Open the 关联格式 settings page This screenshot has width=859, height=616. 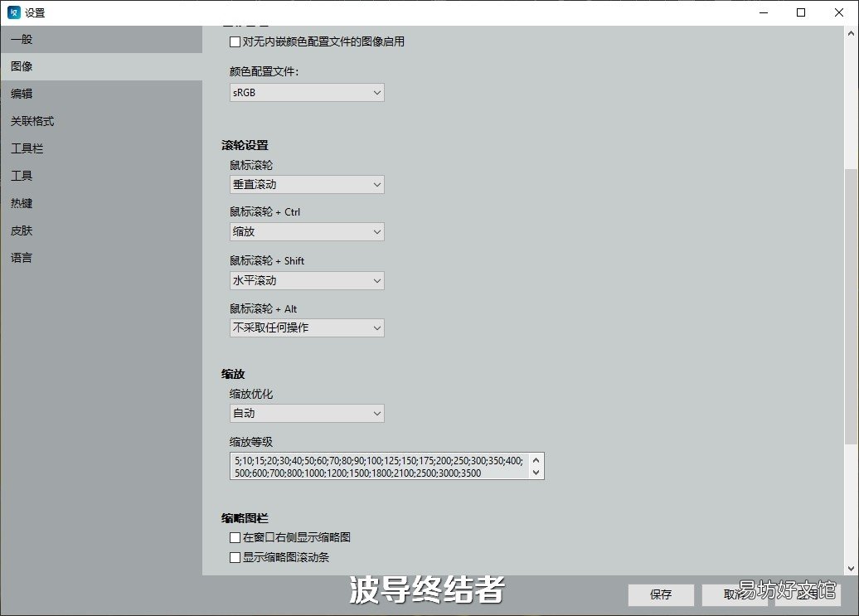tap(101, 122)
